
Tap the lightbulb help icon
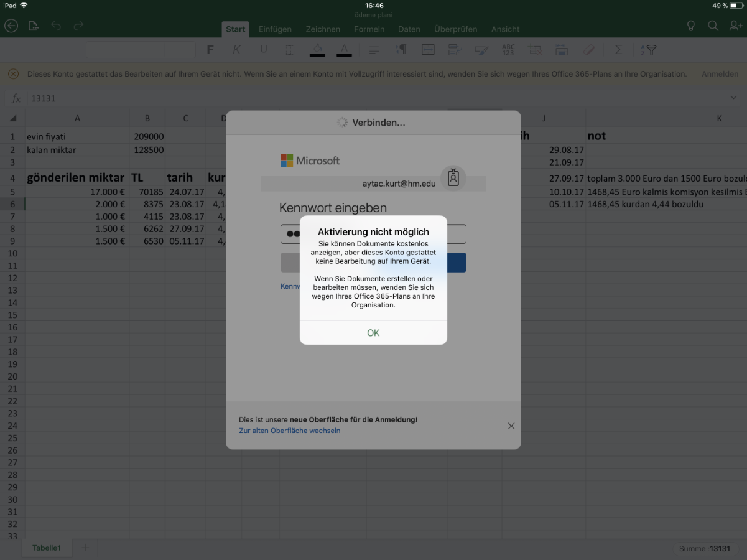[x=690, y=26]
